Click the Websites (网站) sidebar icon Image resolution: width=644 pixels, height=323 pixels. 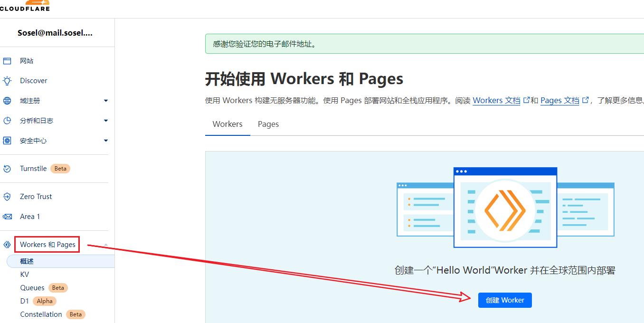tap(7, 61)
